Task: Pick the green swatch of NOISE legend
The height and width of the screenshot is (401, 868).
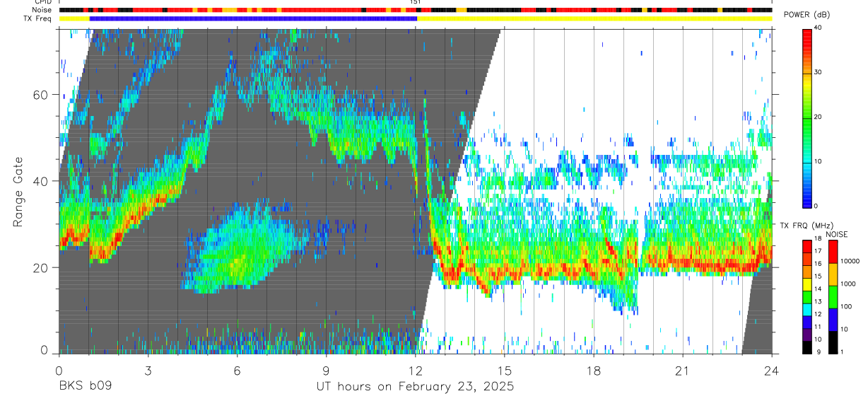Action: [x=832, y=297]
